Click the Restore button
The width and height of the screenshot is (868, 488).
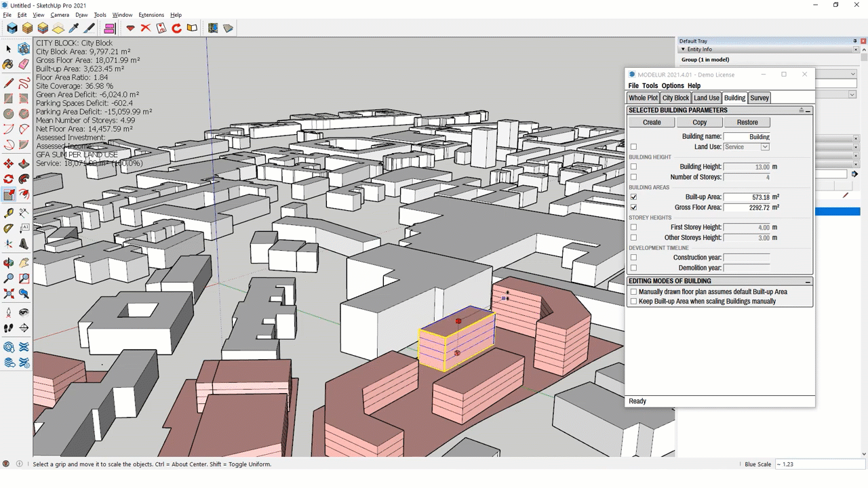(x=747, y=122)
